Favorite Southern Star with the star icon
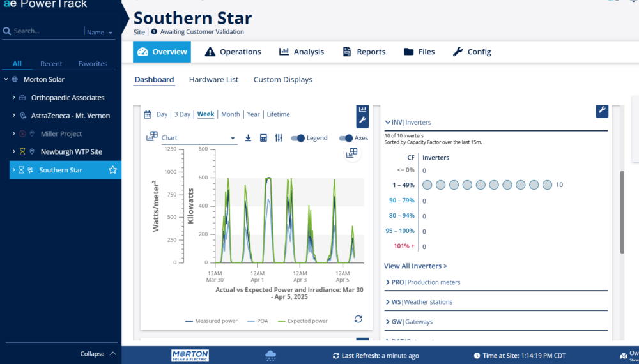Viewport: 639px width, 364px height. [x=113, y=170]
